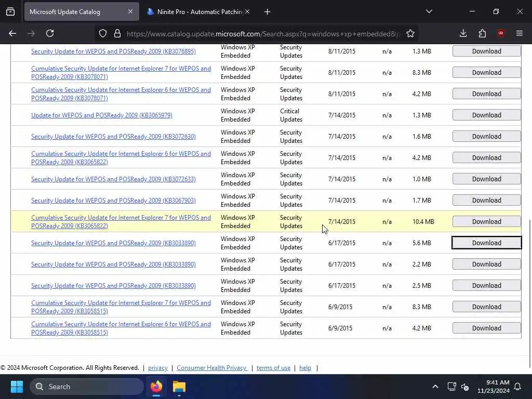This screenshot has height=399, width=532.
Task: Switch to the Ninite Pro tab
Action: pyautogui.click(x=199, y=12)
